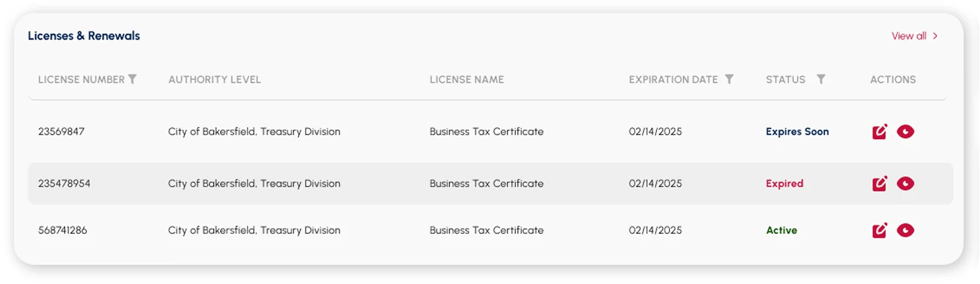Click license number 568741286
Screen dimensions: 980x284
click(63, 231)
